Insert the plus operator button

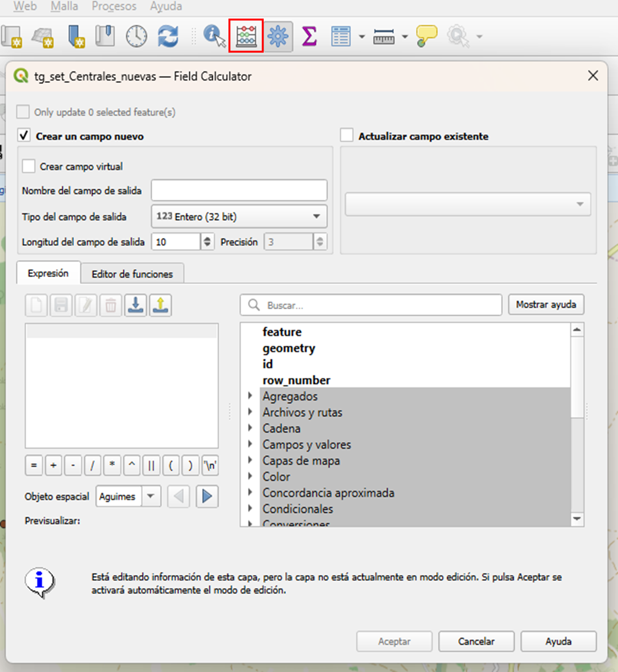pos(53,465)
